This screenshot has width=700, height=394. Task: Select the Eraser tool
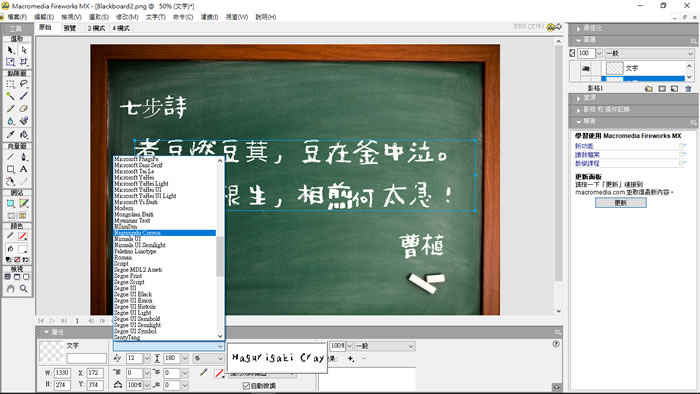pos(24,108)
